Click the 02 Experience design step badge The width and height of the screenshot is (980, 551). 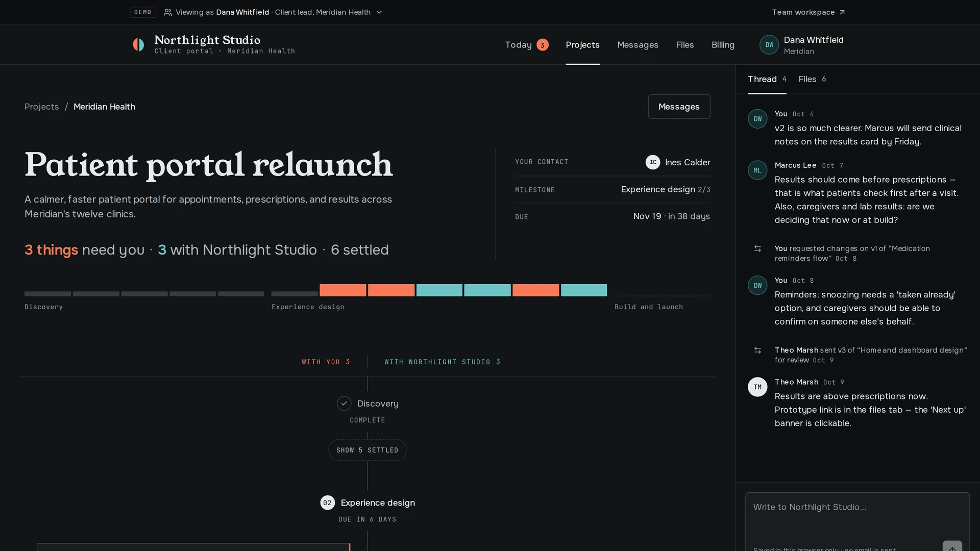tap(327, 503)
